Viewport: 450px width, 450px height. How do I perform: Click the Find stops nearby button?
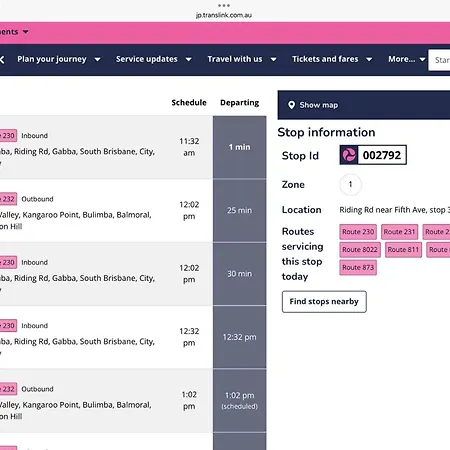[x=324, y=302]
